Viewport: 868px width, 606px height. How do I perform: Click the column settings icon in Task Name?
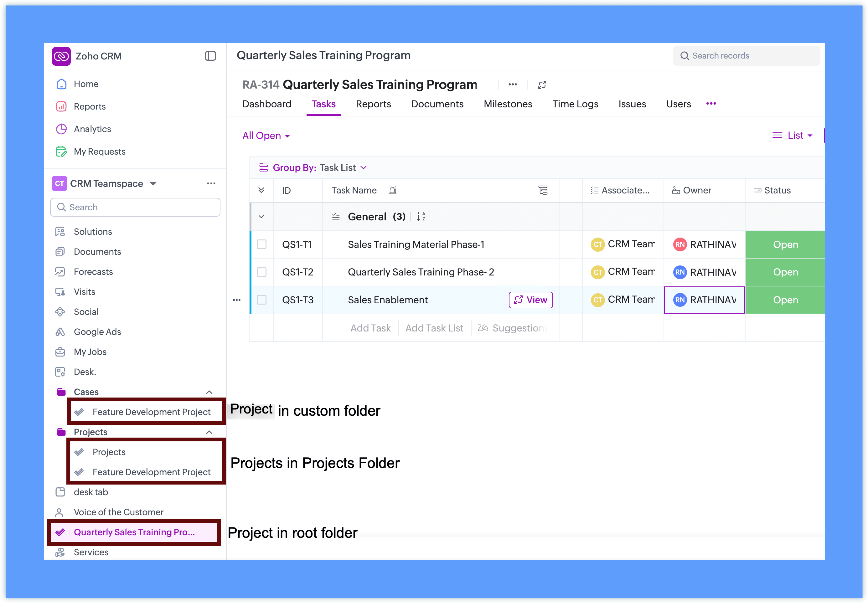543,190
